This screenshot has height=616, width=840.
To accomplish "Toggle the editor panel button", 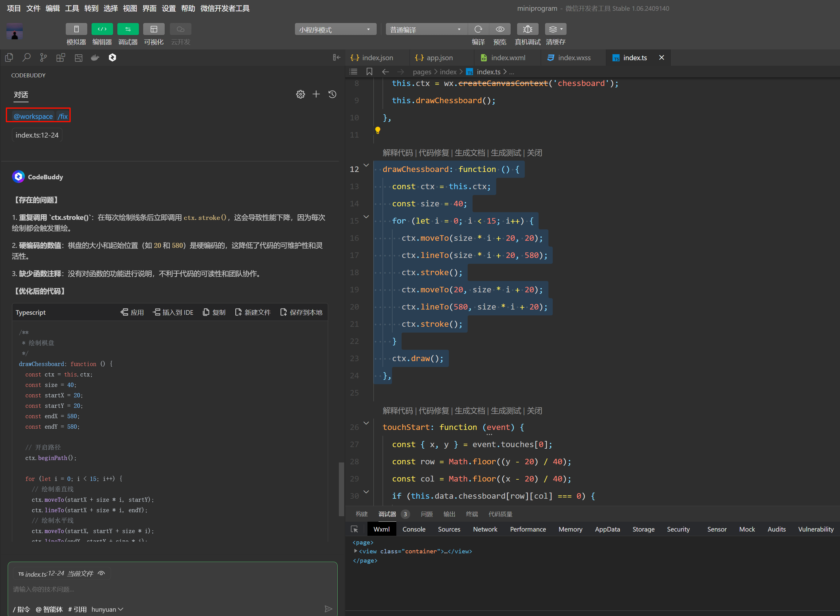I will pyautogui.click(x=102, y=29).
